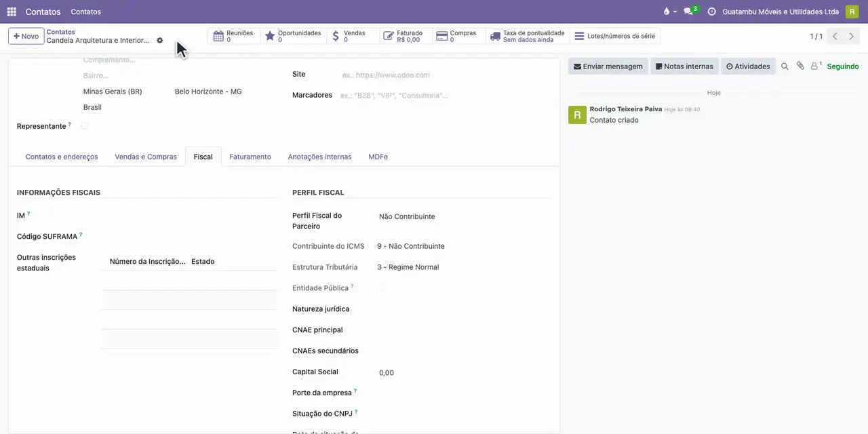This screenshot has height=434, width=868.
Task: Open Lotes/números de série stat button
Action: (x=615, y=36)
